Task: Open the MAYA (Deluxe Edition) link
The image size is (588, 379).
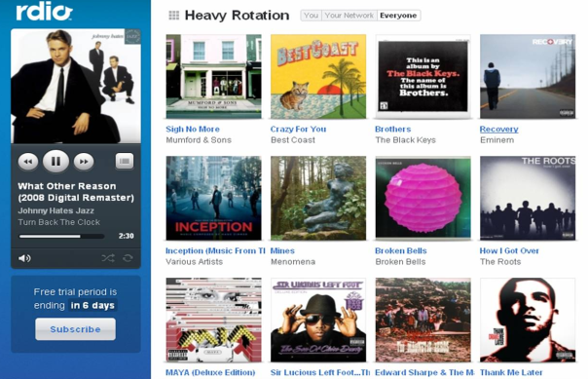Action: tap(210, 372)
